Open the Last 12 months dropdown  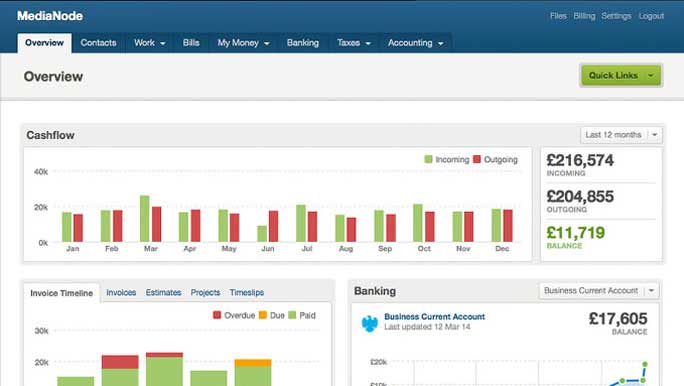[x=621, y=135]
